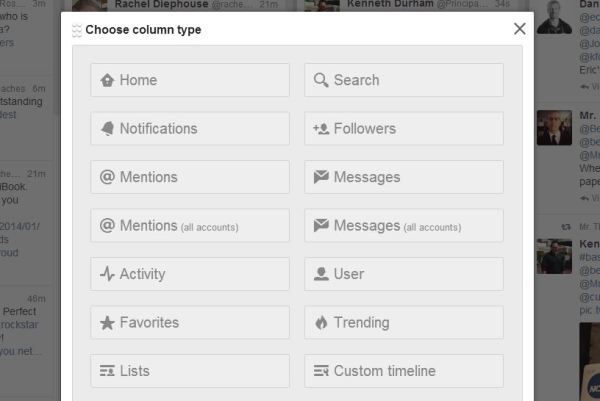Viewport: 600px width, 401px height.
Task: Click the Notifications bell icon
Action: pyautogui.click(x=107, y=129)
